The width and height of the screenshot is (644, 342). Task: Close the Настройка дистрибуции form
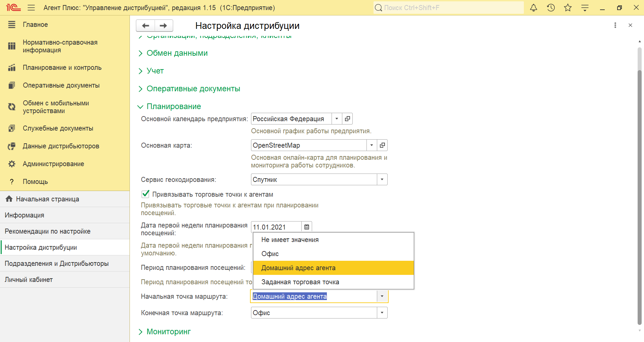[x=630, y=25]
